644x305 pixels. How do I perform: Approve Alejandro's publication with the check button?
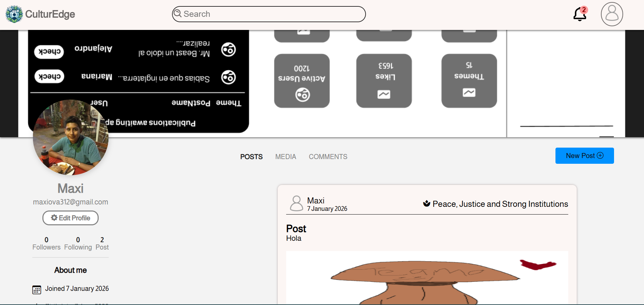[49, 52]
